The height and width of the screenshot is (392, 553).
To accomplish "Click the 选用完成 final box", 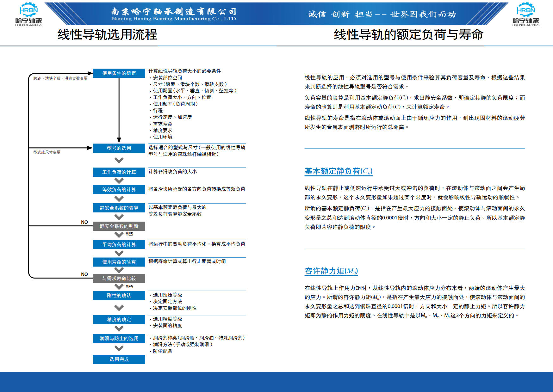I will pos(119,359).
